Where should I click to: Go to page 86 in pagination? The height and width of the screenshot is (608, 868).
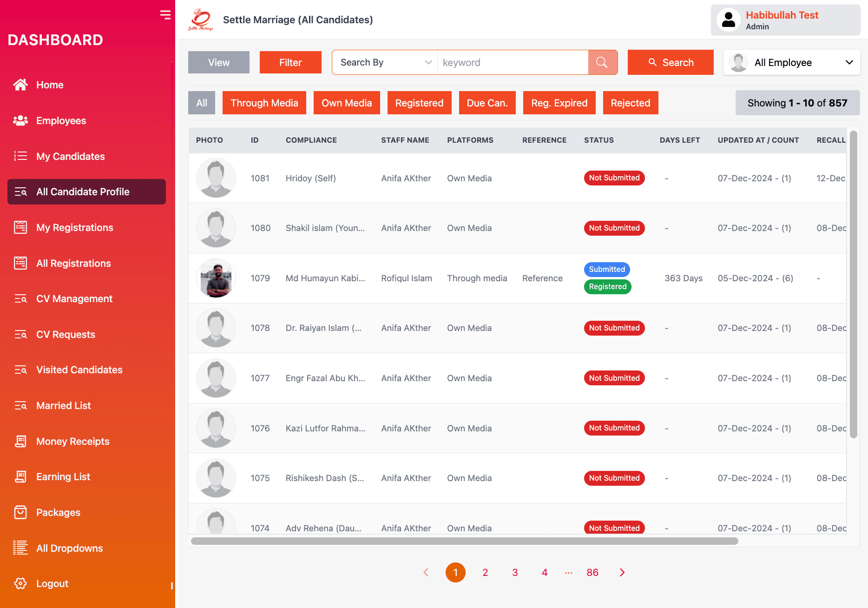coord(592,572)
